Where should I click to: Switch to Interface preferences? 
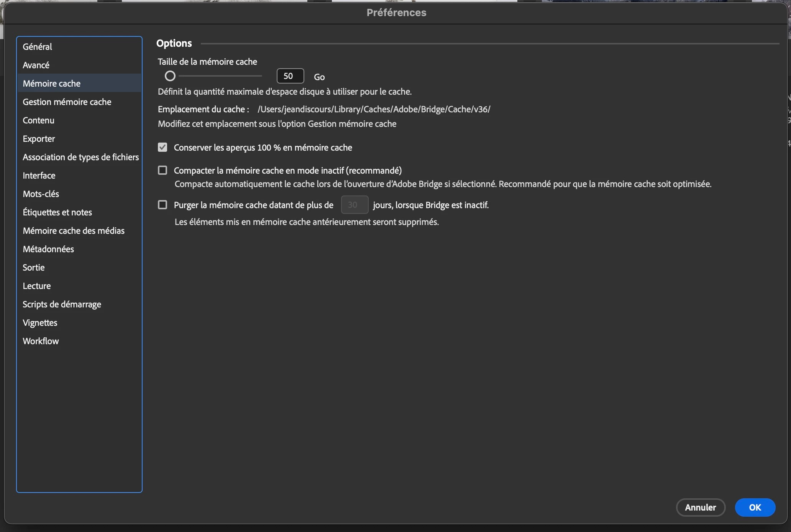(39, 176)
